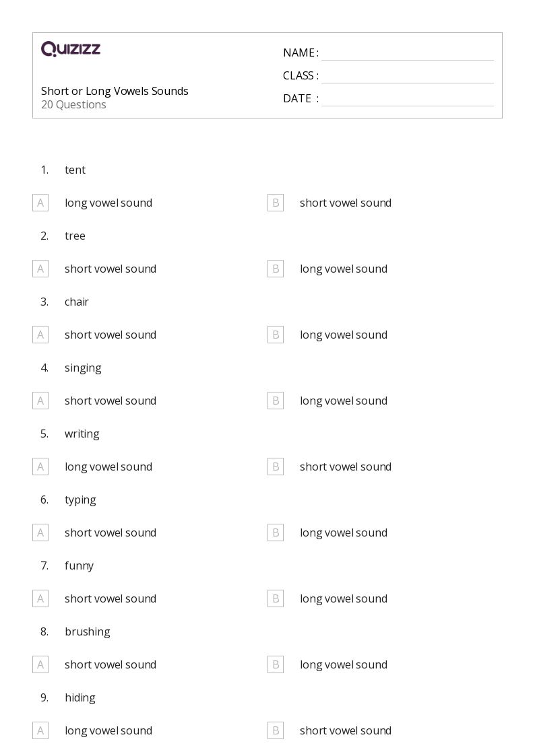Click the NAME input line

point(408,54)
